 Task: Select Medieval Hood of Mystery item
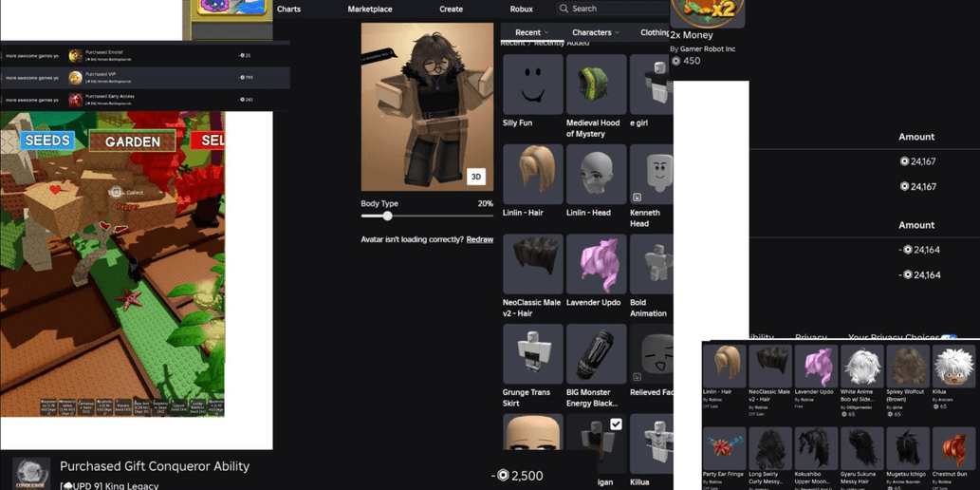coord(596,84)
